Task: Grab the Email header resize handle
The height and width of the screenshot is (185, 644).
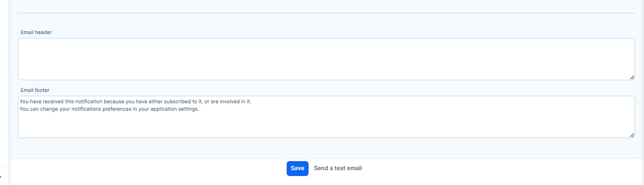Action: [632, 77]
